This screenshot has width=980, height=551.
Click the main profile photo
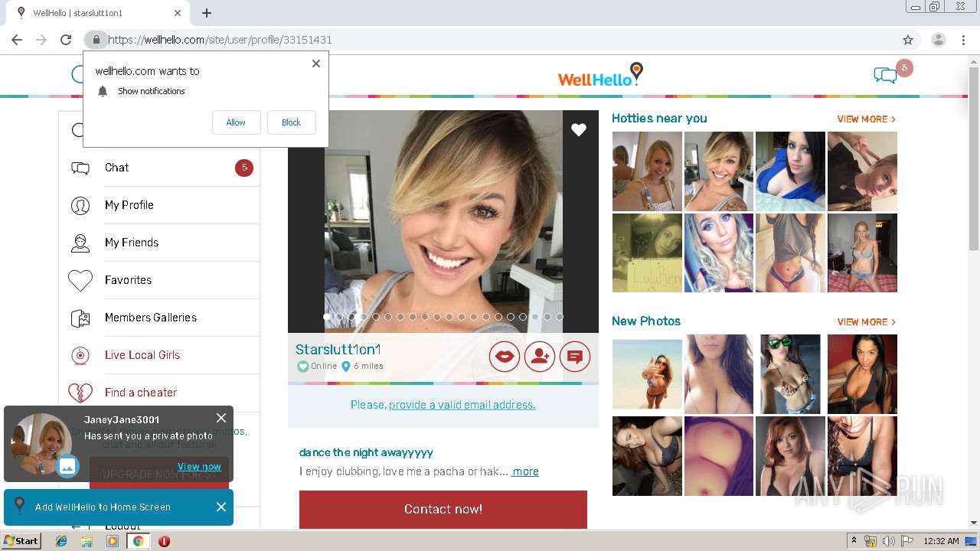(443, 221)
